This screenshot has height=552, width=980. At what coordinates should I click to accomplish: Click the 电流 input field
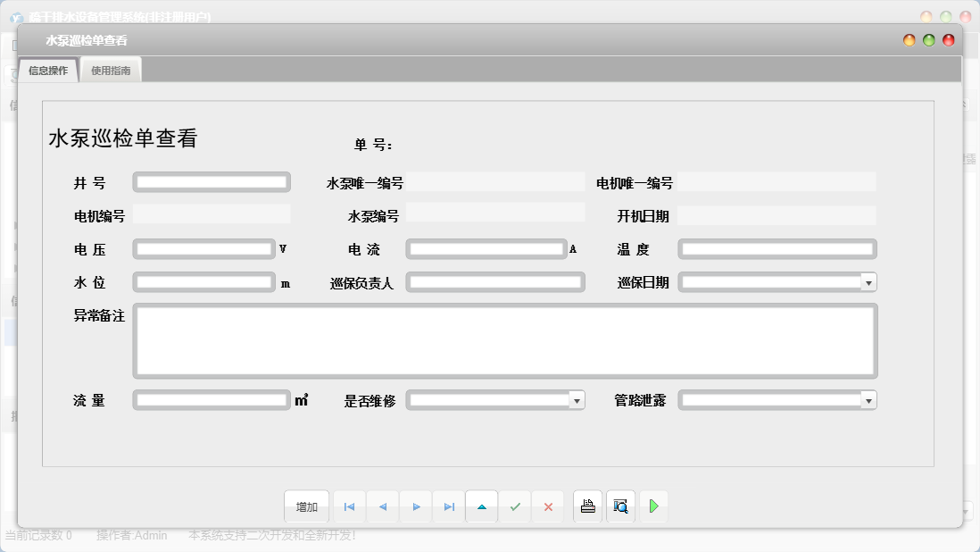(x=486, y=249)
